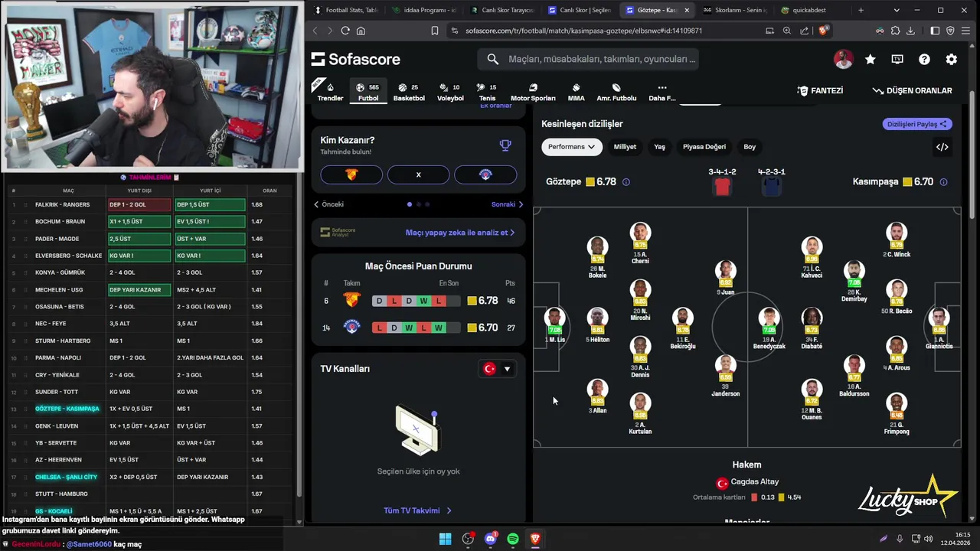This screenshot has height=551, width=980.
Task: Open the Trendler section
Action: [x=331, y=92]
